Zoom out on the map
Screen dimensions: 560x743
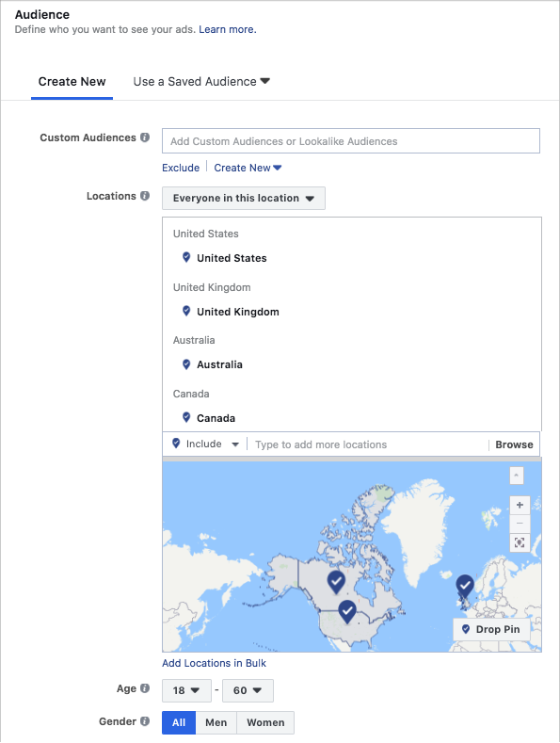(520, 524)
